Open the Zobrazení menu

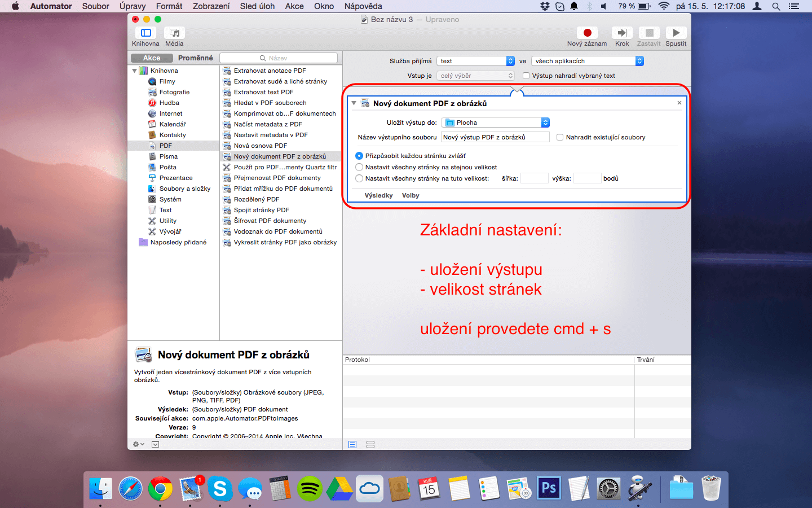[x=211, y=6]
